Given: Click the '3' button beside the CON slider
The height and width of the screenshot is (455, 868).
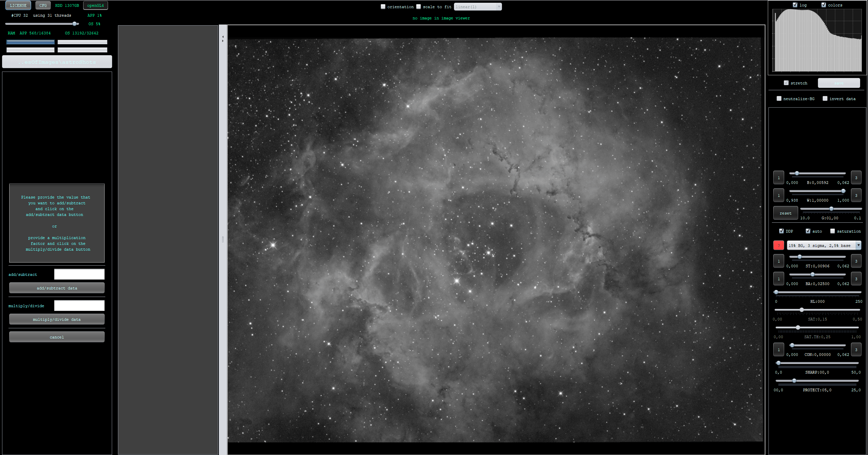Looking at the screenshot, I should click(x=856, y=349).
